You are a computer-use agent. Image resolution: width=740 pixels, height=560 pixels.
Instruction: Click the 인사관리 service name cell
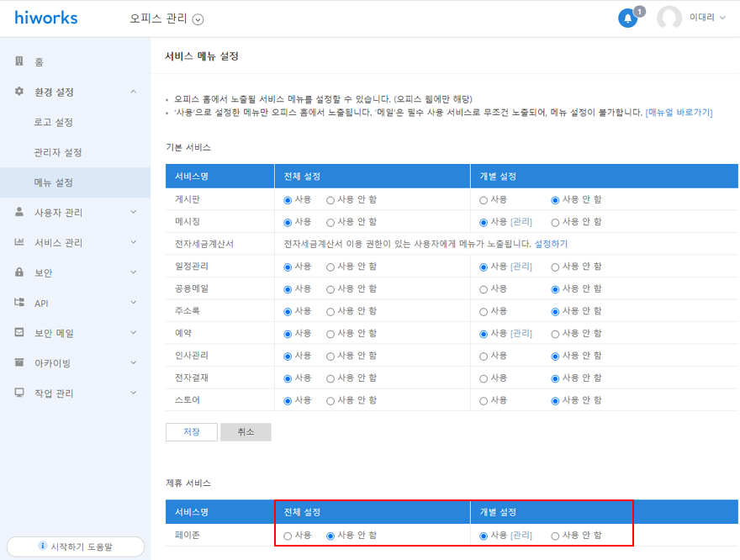pos(192,355)
